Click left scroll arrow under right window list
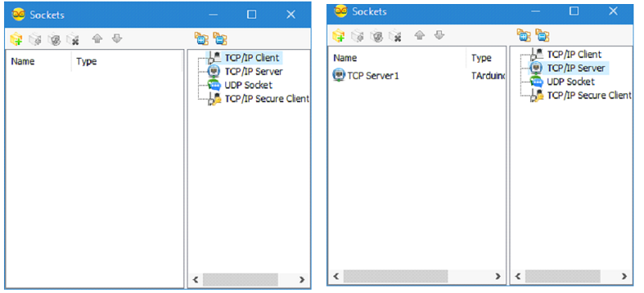This screenshot has height=293, width=644. [x=336, y=276]
